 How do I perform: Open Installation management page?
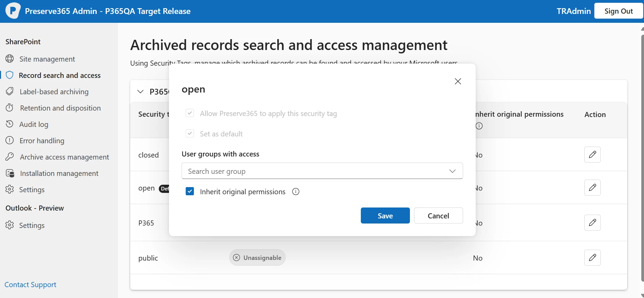click(x=59, y=173)
